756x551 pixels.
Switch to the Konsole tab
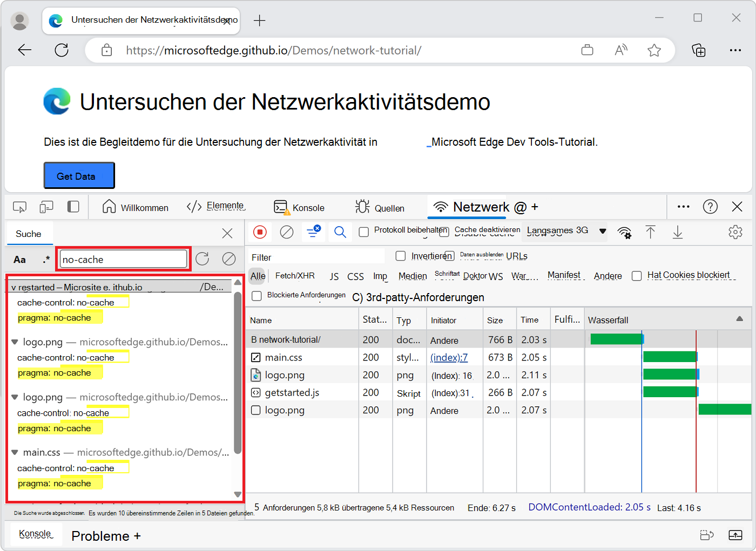[x=299, y=207]
